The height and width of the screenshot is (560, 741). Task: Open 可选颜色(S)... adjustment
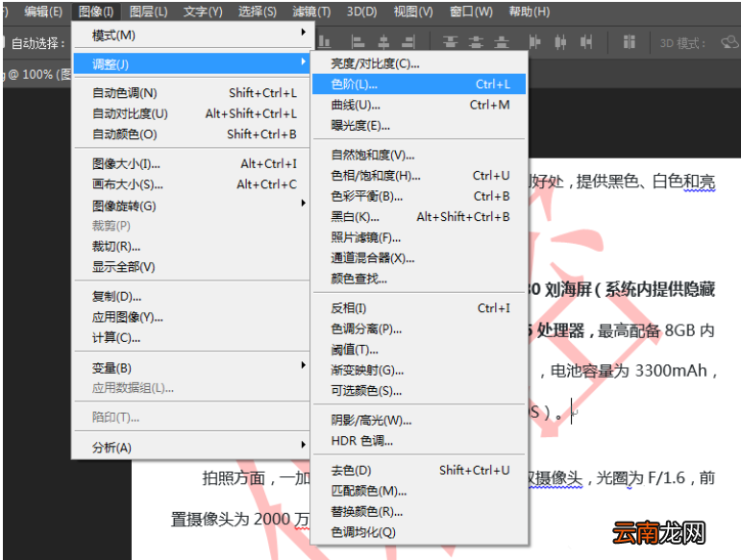(419, 391)
